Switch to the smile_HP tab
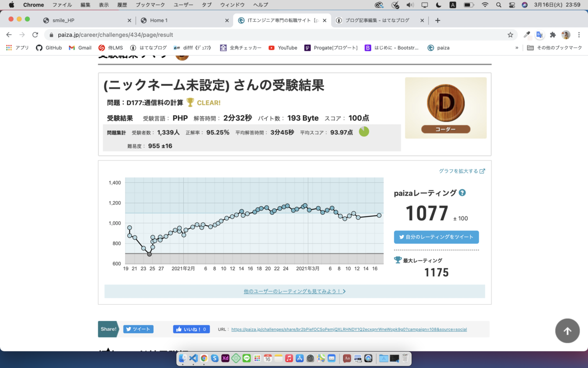The image size is (588, 368). [87, 21]
